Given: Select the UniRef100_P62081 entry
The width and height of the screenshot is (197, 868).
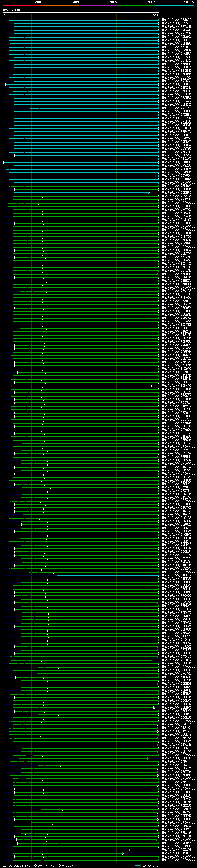Looking at the screenshot, I should tap(177, 216).
